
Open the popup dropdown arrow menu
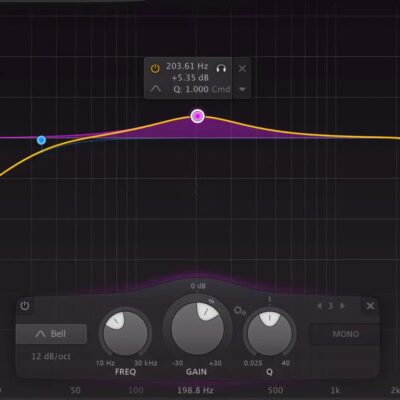click(x=242, y=89)
